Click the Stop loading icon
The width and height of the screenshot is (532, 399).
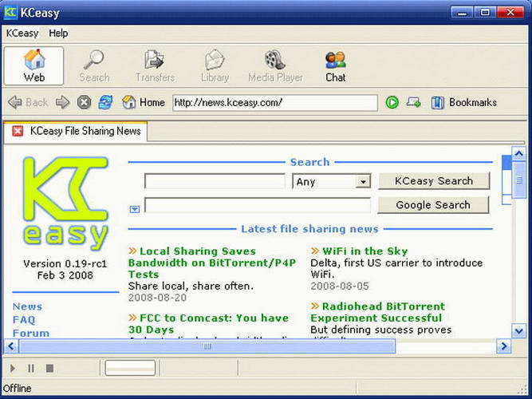point(84,102)
